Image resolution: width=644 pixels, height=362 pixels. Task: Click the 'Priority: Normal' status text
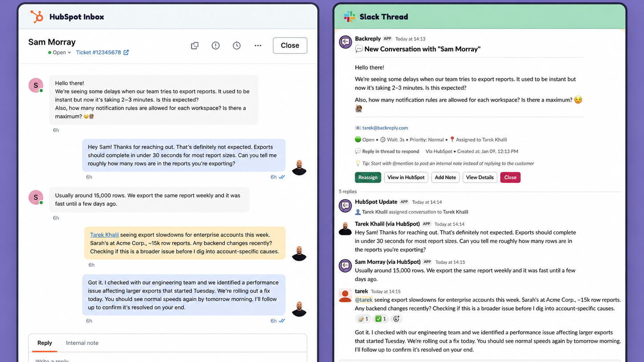pyautogui.click(x=427, y=140)
